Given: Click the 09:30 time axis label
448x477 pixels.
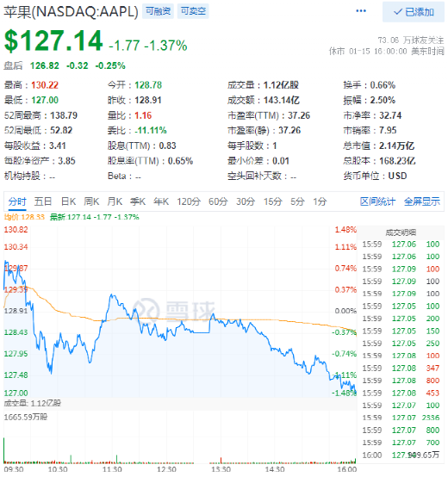Looking at the screenshot, I should click(x=14, y=469).
